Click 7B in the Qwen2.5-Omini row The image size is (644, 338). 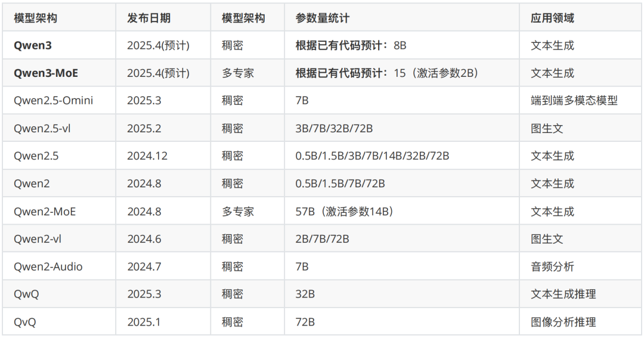click(302, 101)
